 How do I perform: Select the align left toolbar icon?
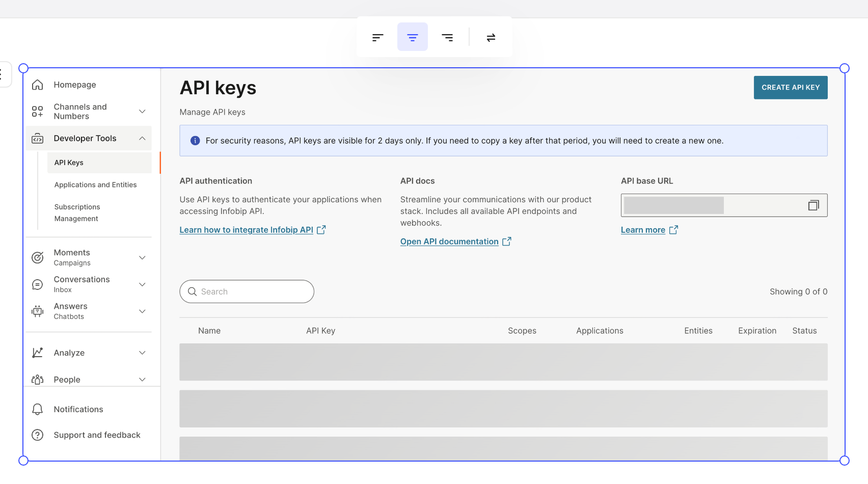[x=377, y=37]
